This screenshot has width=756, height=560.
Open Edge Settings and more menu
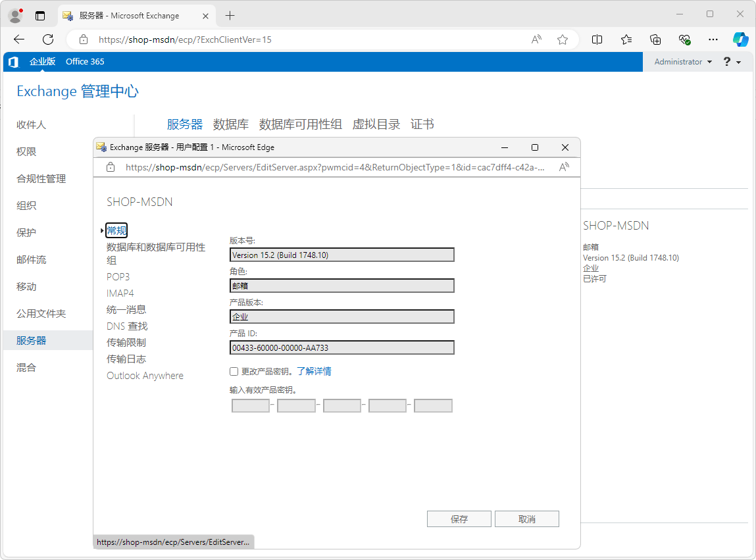point(713,39)
